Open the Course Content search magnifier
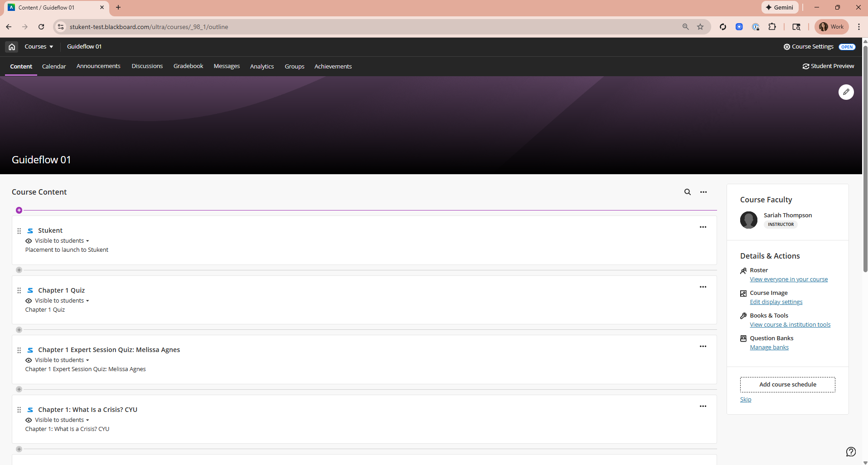 [x=687, y=192]
